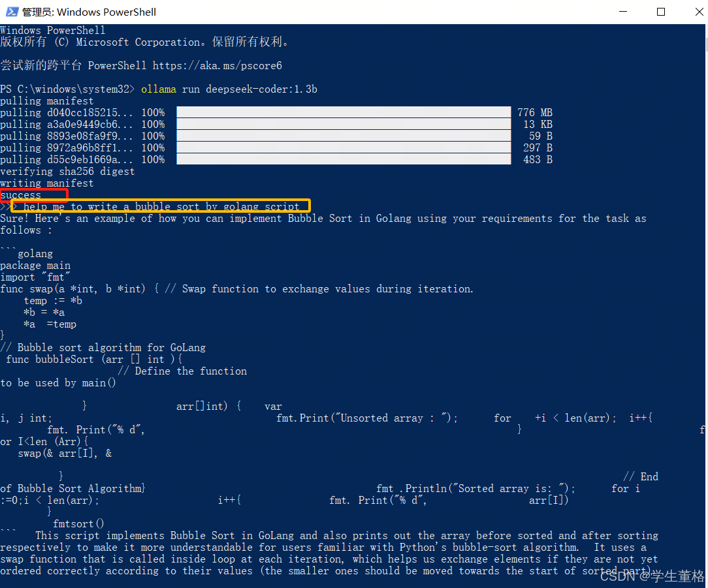The width and height of the screenshot is (708, 588).
Task: Click the command 'ollama run deepseek-coder:1.3b'
Action: click(229, 89)
